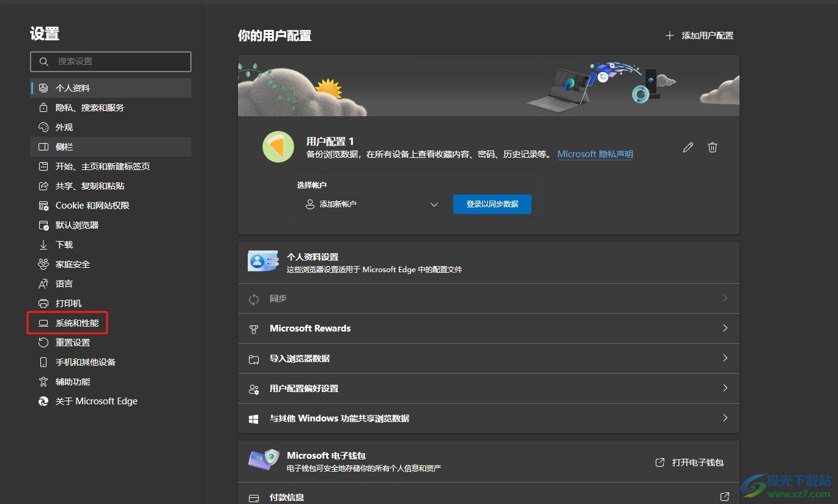Image resolution: width=838 pixels, height=504 pixels.
Task: Open the 打印机 settings page
Action: [x=111, y=303]
